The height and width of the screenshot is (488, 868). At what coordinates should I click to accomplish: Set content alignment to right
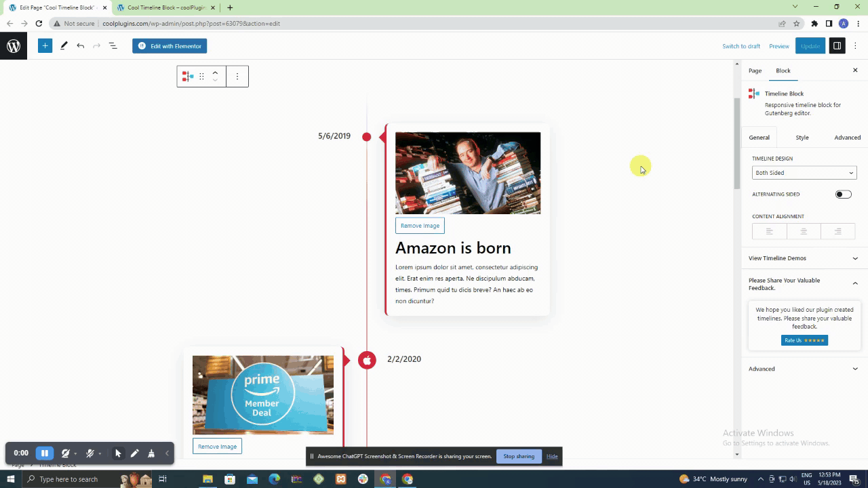(x=838, y=231)
